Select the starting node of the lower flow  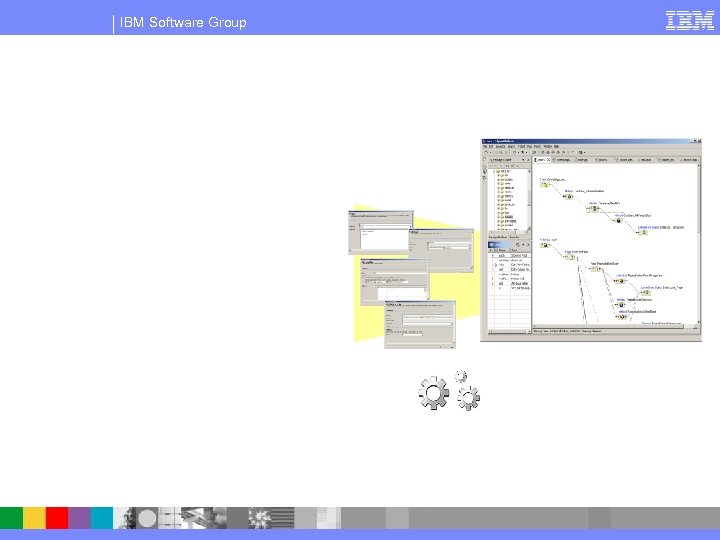click(x=545, y=245)
